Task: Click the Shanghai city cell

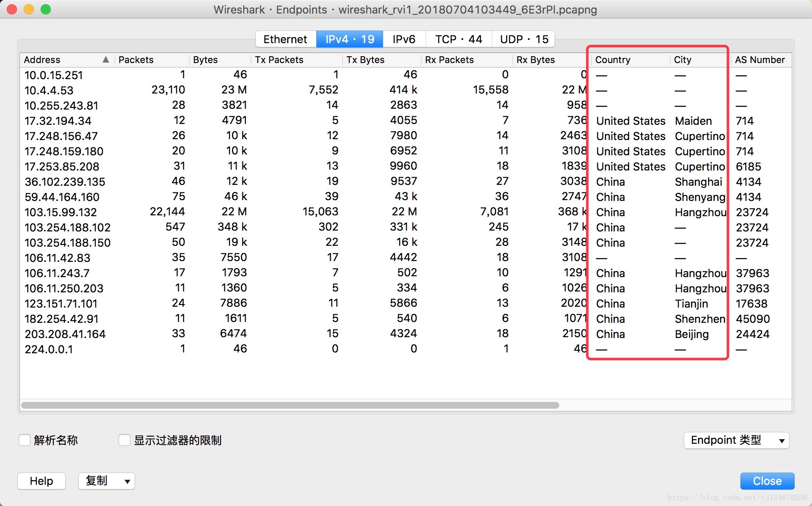Action: point(698,182)
